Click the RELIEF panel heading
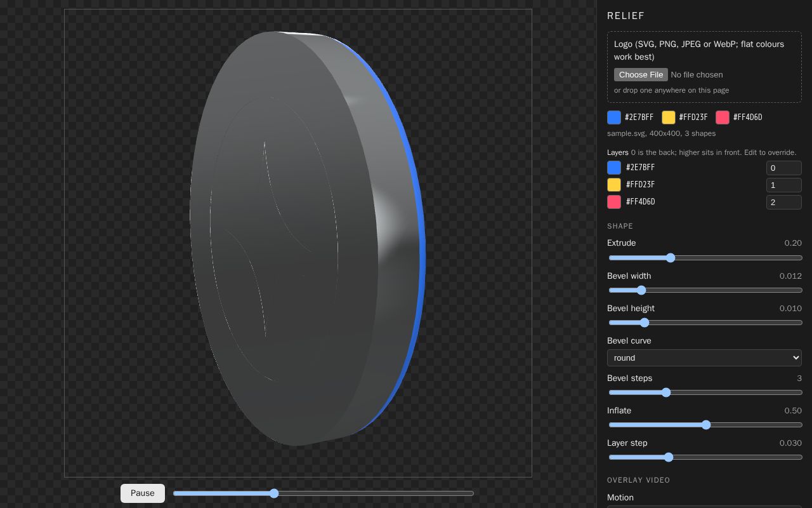Screen dimensions: 812x508 point(625,16)
